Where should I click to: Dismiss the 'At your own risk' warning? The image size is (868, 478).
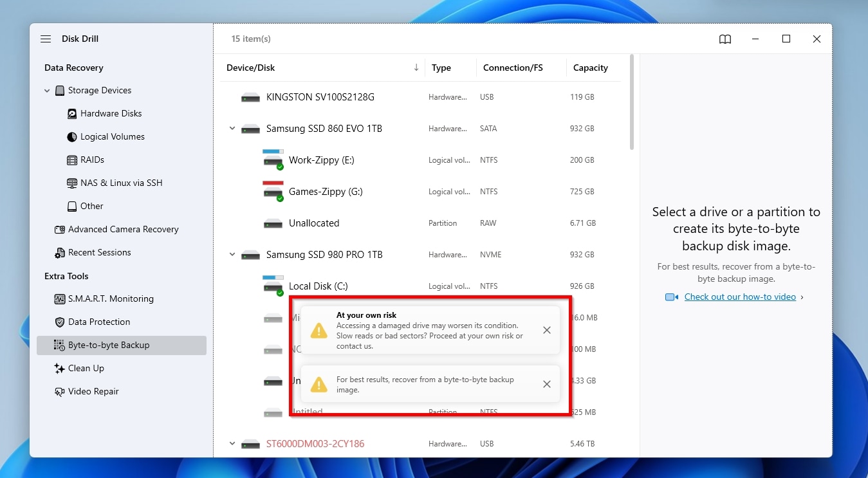[546, 331]
